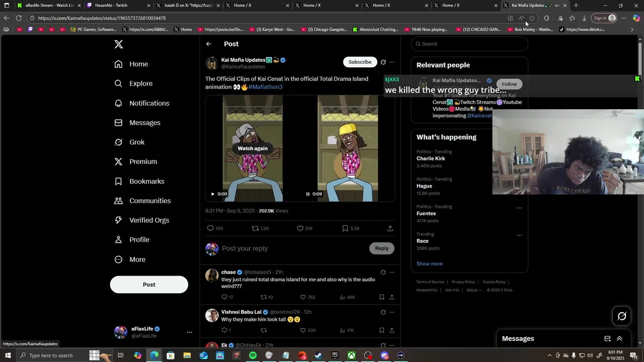Click the large Post button in the sidebar

(x=149, y=285)
